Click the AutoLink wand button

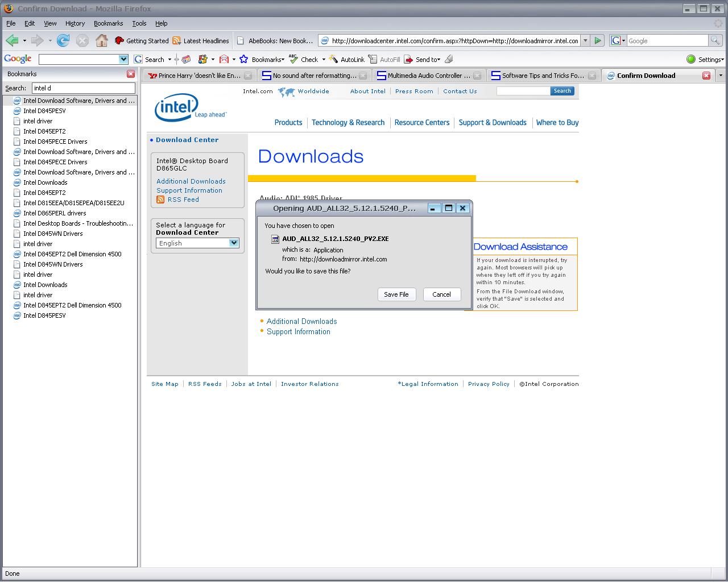point(347,59)
